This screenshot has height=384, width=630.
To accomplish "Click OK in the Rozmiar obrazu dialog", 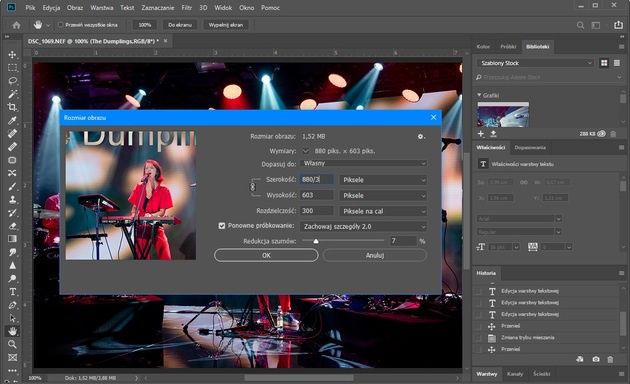I will pyautogui.click(x=266, y=255).
